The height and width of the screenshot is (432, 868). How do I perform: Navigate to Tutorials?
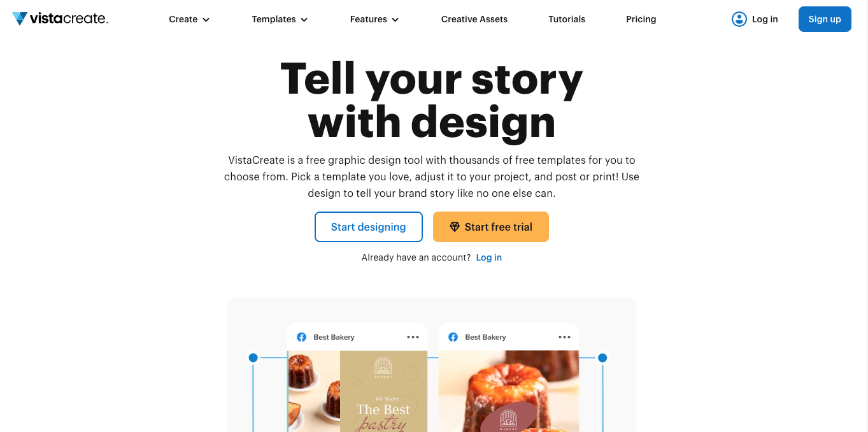click(566, 19)
